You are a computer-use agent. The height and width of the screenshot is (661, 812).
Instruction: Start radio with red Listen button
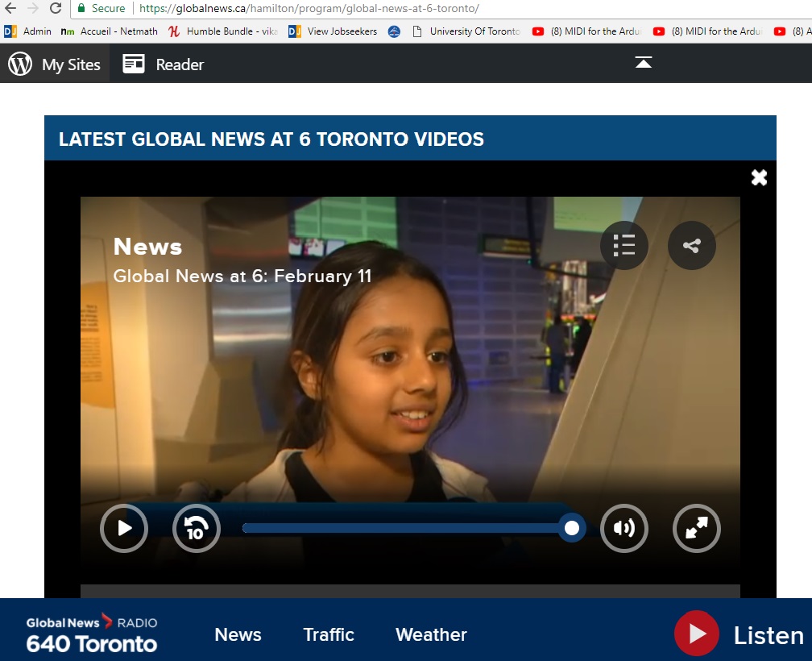(x=697, y=634)
